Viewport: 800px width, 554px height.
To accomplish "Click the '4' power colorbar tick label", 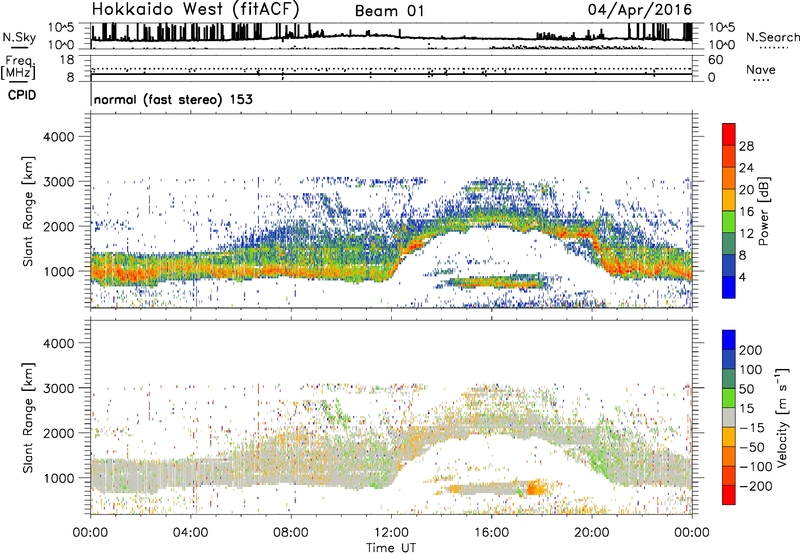I will click(742, 277).
